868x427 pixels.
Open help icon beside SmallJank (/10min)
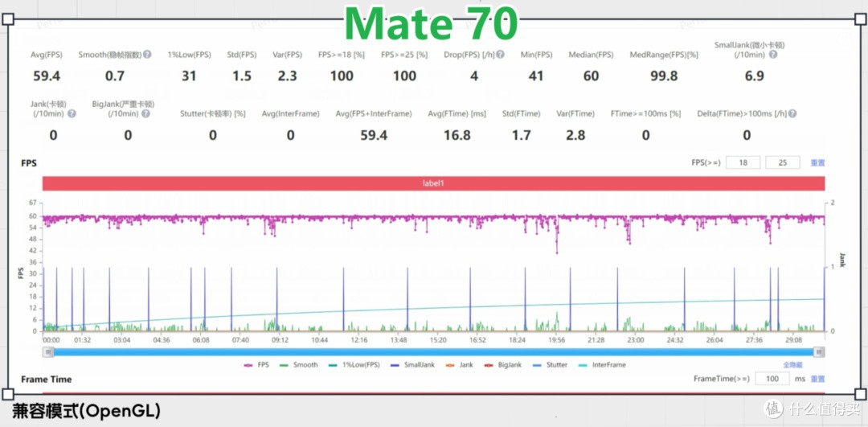773,54
